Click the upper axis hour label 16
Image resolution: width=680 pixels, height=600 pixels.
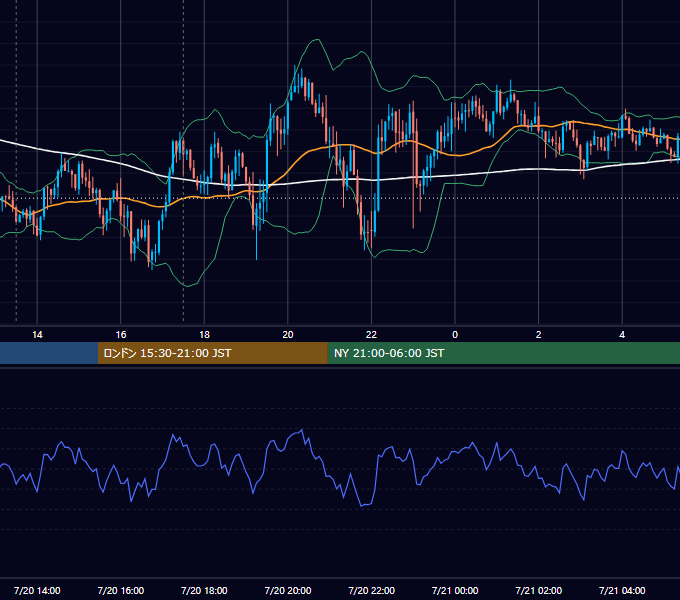coord(121,335)
